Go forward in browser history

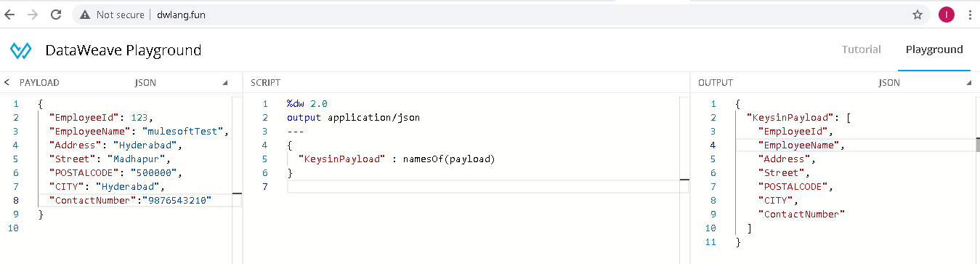[33, 15]
